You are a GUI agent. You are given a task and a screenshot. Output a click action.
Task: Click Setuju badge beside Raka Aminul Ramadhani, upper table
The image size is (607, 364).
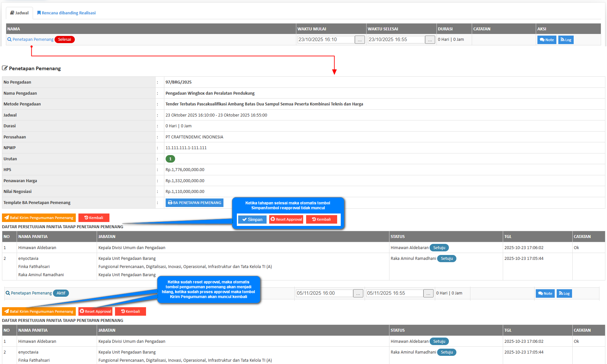point(447,259)
